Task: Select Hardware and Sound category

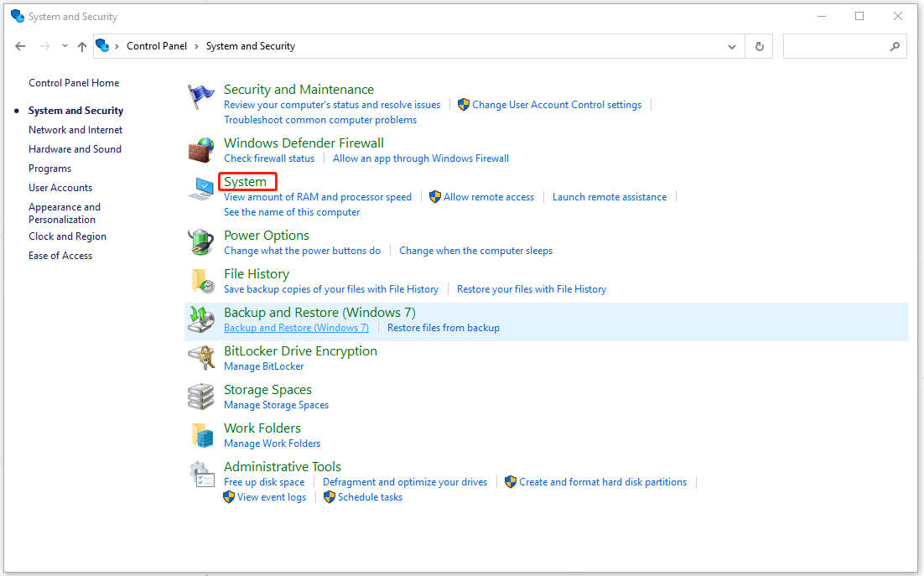Action: click(75, 149)
